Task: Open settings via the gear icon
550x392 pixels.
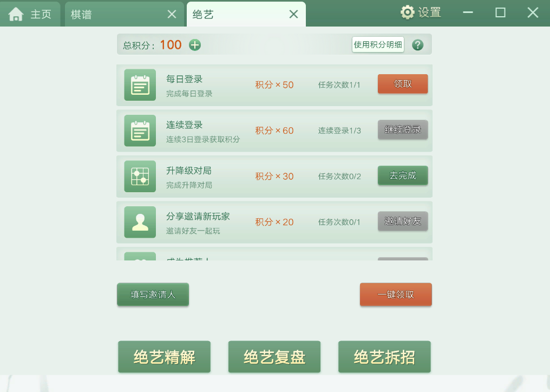Action: 407,12
